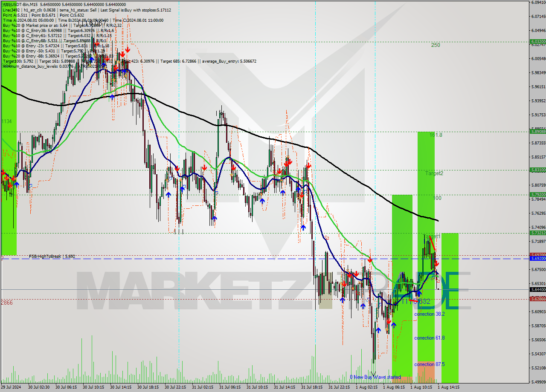Click the red '2866' label at left edge
The width and height of the screenshot is (546, 392).
(x=7, y=303)
